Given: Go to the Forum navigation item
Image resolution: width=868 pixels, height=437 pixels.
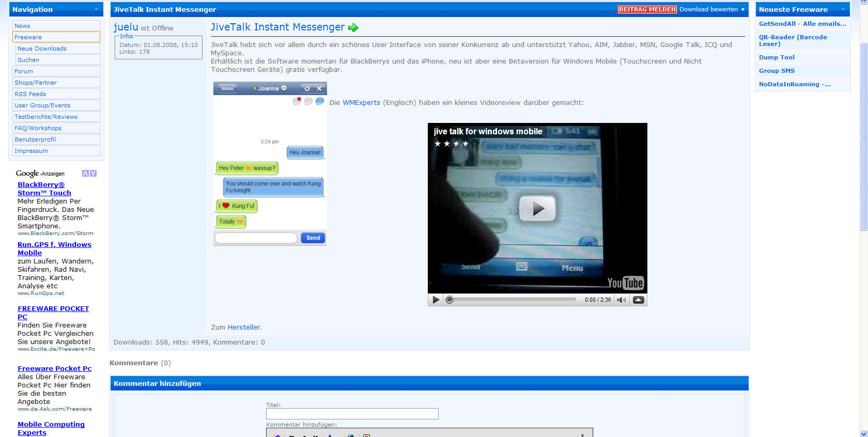Looking at the screenshot, I should [56, 71].
